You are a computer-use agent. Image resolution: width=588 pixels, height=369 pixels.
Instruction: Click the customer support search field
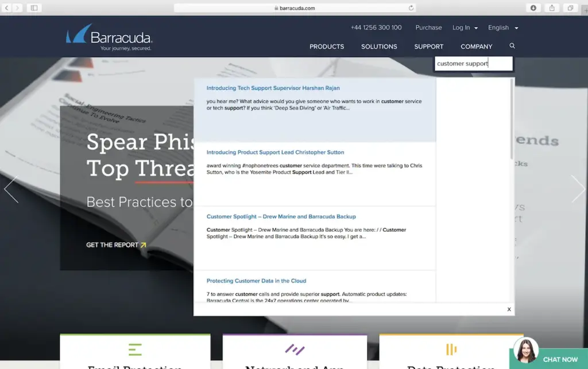point(473,64)
